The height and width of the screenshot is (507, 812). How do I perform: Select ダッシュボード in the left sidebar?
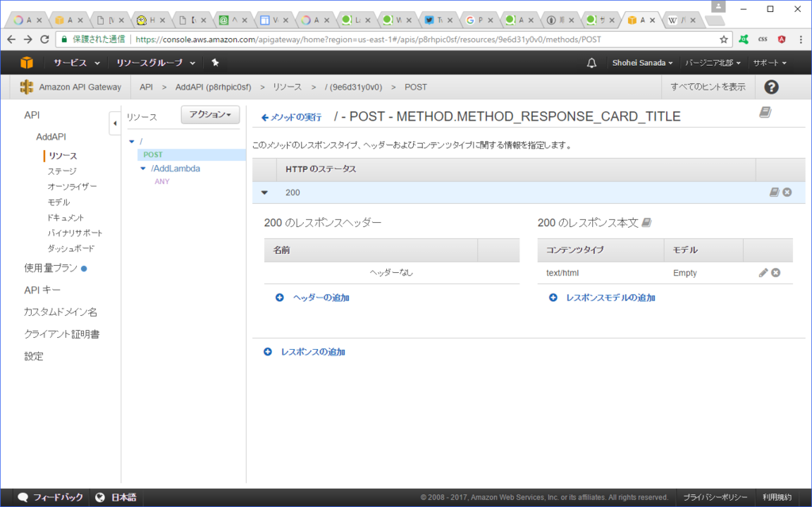71,249
